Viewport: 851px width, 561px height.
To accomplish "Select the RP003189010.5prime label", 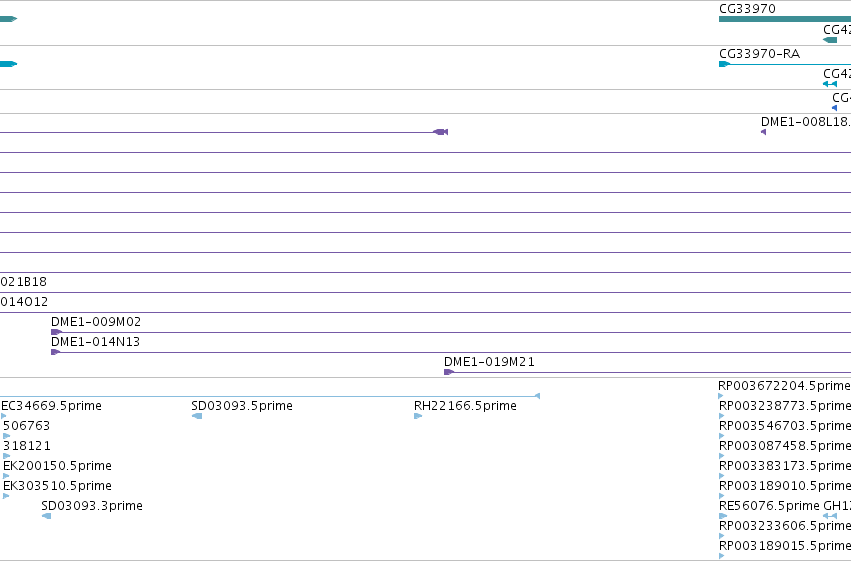I will tap(785, 486).
